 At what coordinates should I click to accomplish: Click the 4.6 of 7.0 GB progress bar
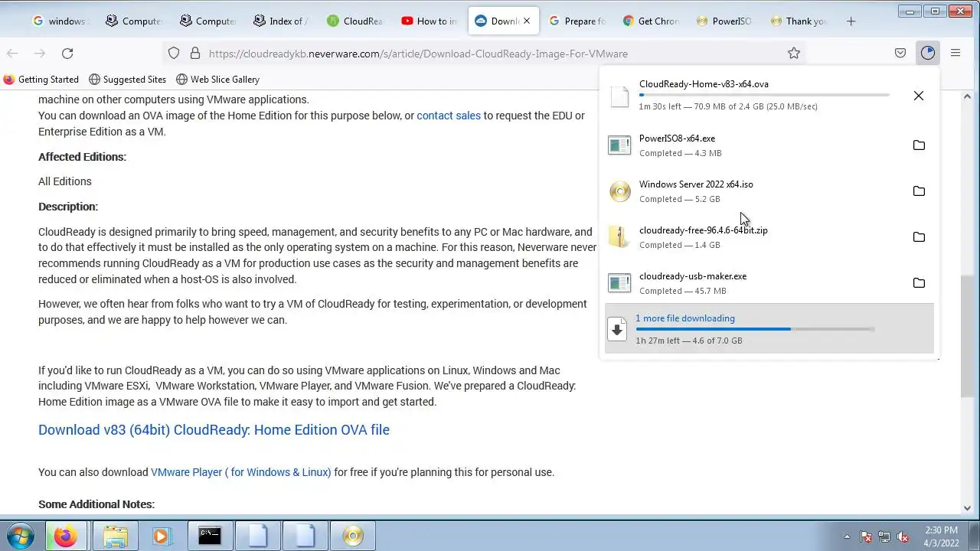(755, 329)
